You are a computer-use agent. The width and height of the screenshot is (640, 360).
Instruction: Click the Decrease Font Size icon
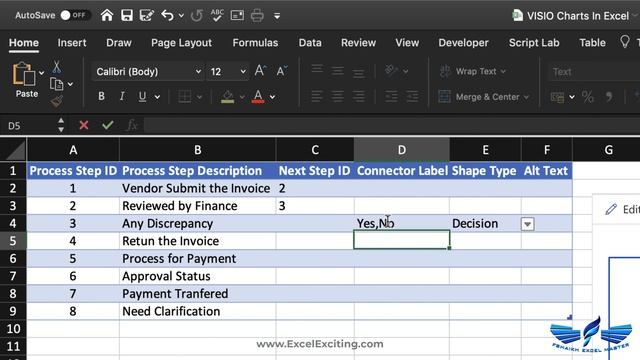(282, 71)
